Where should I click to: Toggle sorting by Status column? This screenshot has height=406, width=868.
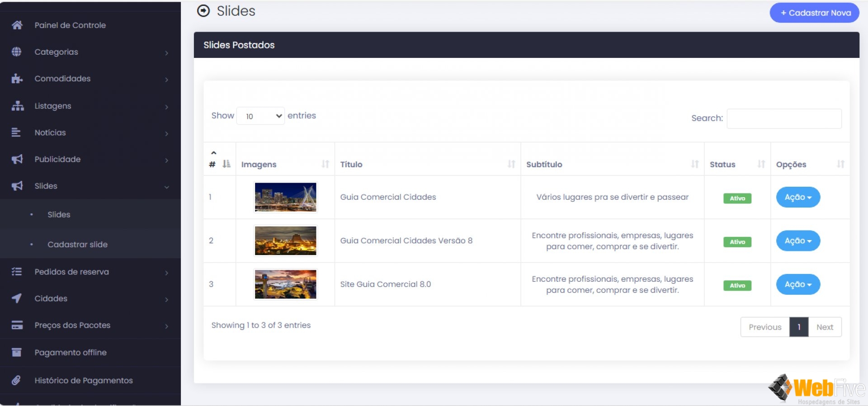[737, 164]
